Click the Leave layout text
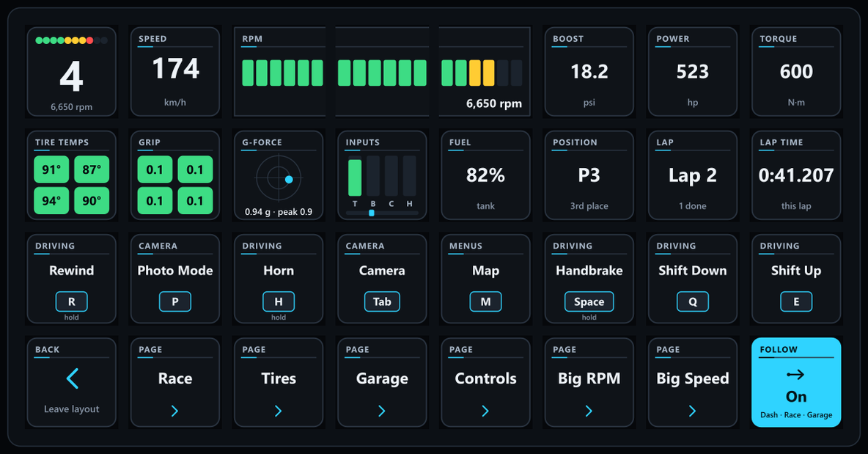 click(71, 409)
